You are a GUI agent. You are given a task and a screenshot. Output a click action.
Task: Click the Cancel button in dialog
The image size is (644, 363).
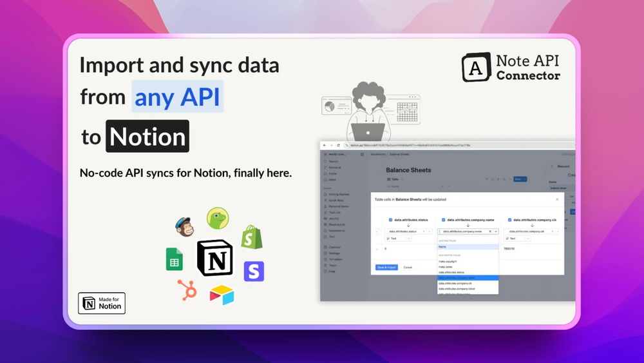[x=408, y=267]
